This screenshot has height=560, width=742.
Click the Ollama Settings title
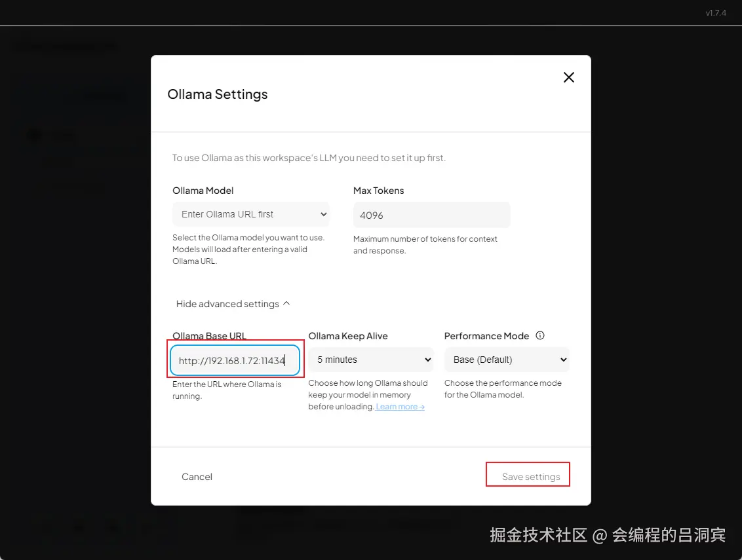217,94
